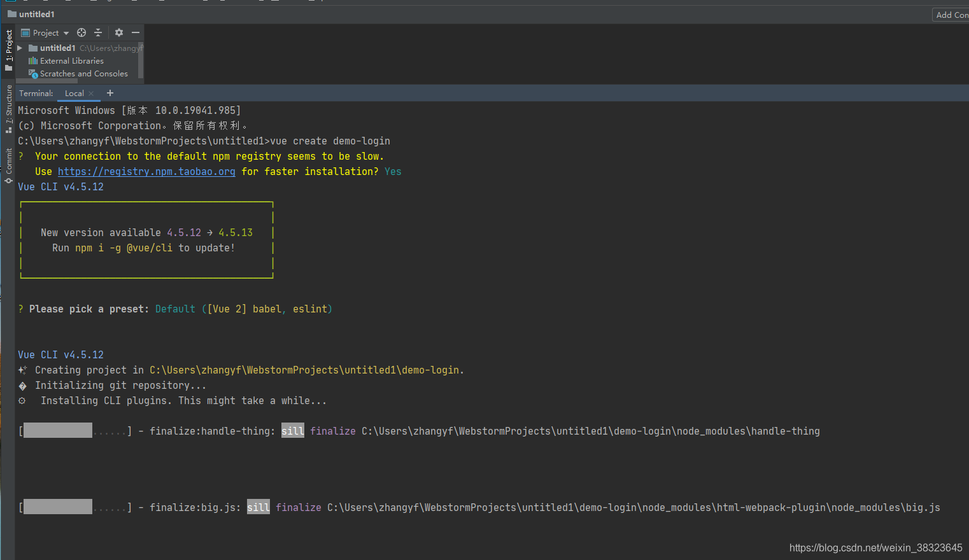Switch to the Local terminal tab
The height and width of the screenshot is (560, 969).
point(74,93)
